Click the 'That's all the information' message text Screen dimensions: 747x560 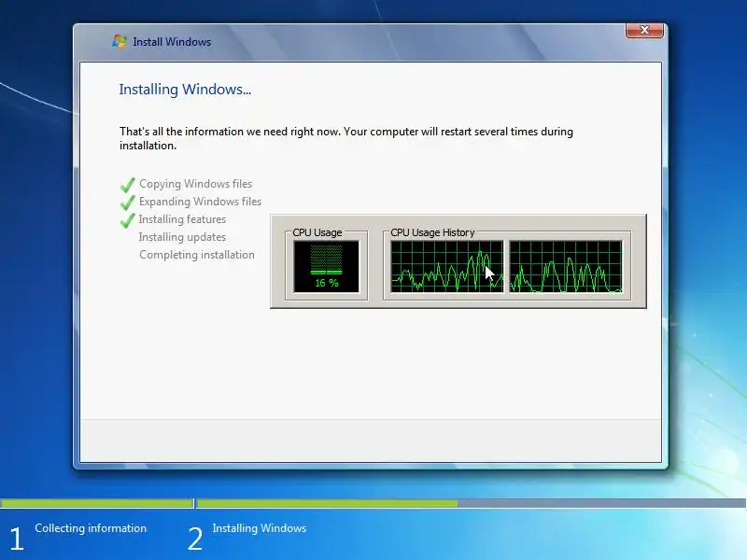(346, 138)
